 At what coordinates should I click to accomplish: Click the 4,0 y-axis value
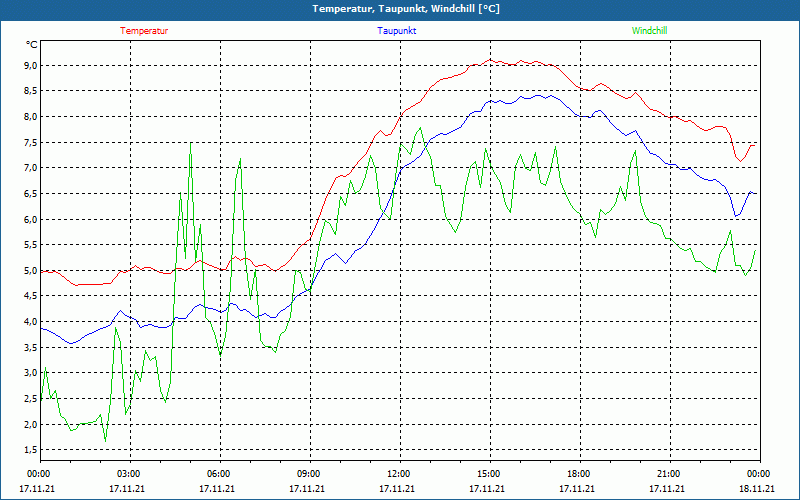tap(31, 321)
